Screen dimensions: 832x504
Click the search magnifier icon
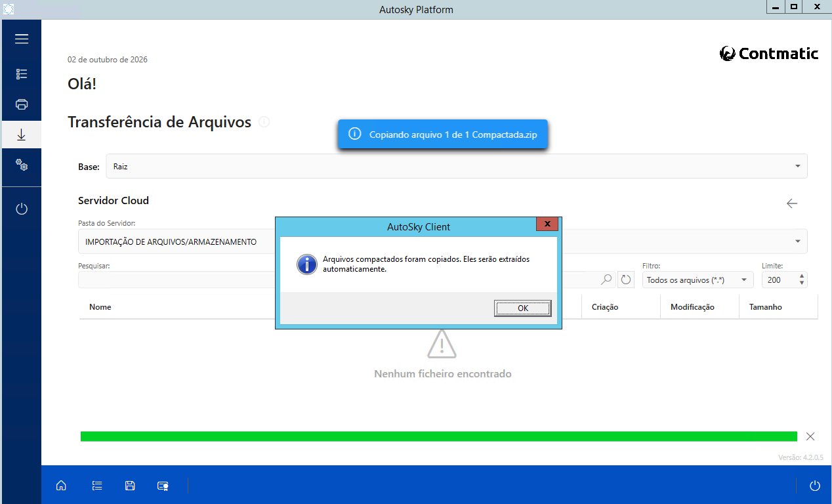pyautogui.click(x=607, y=280)
